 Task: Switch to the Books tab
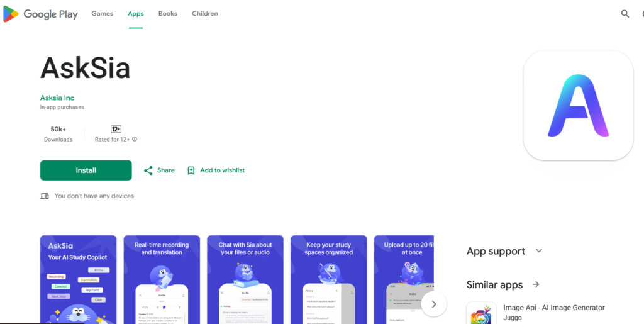pyautogui.click(x=167, y=14)
